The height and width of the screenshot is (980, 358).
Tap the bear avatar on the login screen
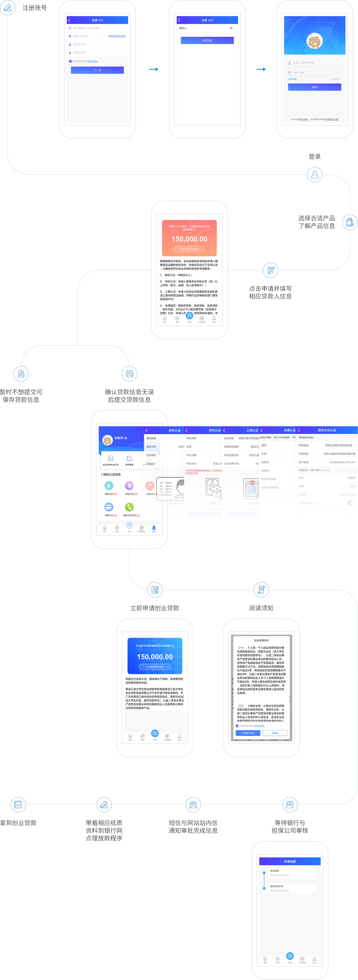(314, 41)
